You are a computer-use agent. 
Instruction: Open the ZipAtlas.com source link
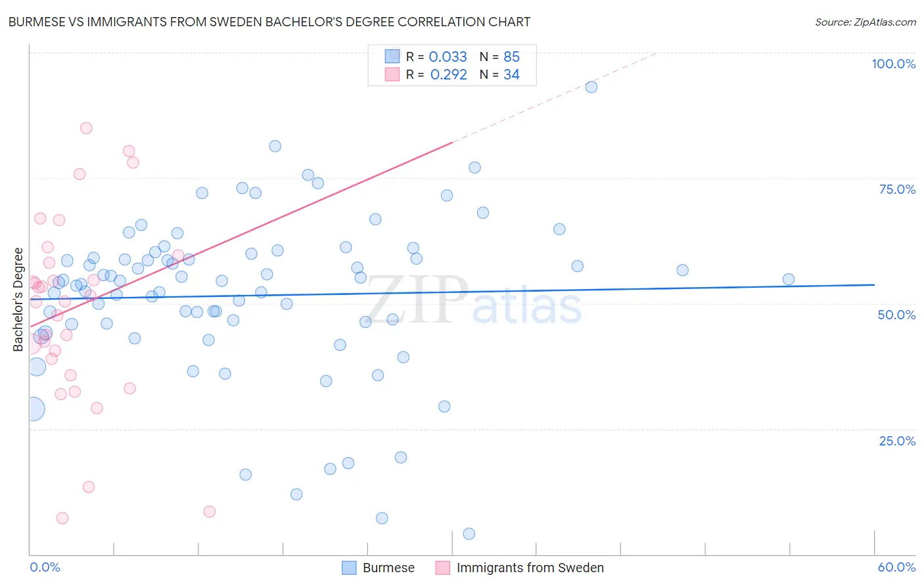tap(866, 22)
